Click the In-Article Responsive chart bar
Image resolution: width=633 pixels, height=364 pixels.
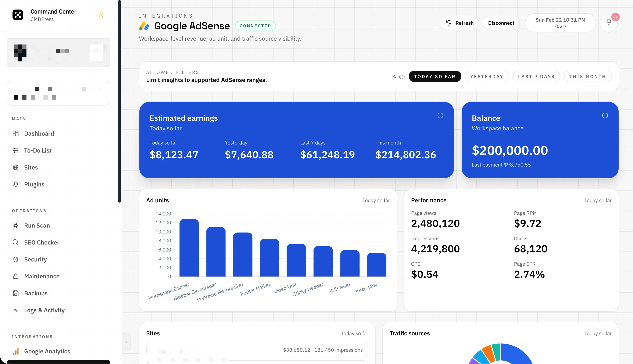coord(243,254)
